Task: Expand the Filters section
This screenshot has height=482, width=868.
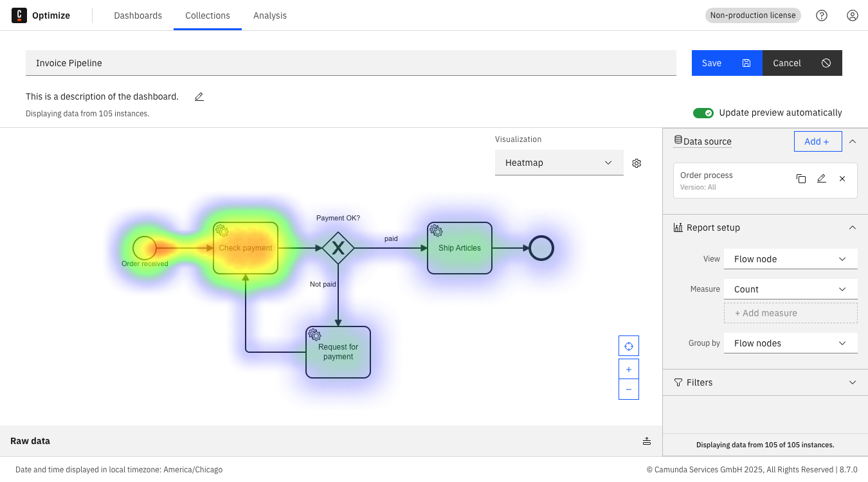Action: 853,382
